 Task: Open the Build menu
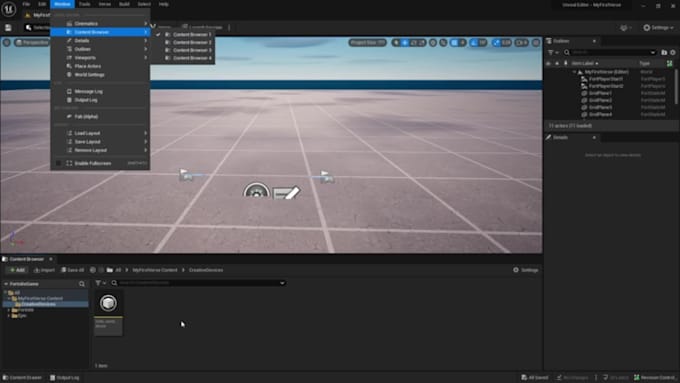click(x=124, y=4)
